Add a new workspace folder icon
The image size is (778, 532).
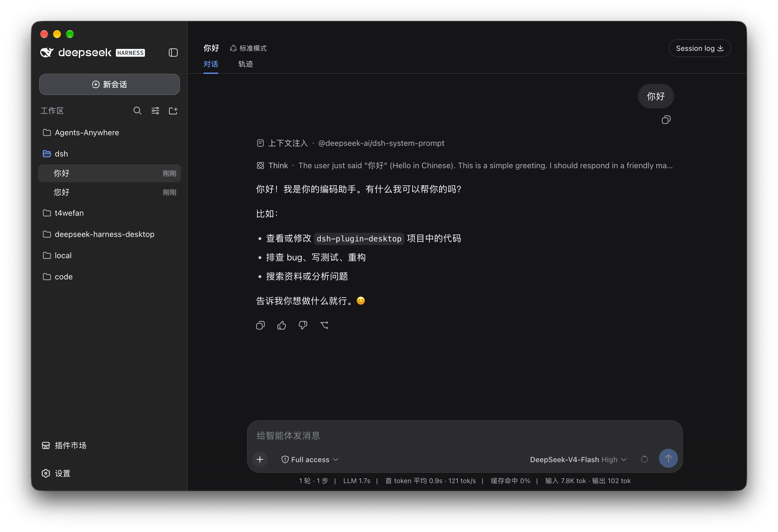(173, 111)
